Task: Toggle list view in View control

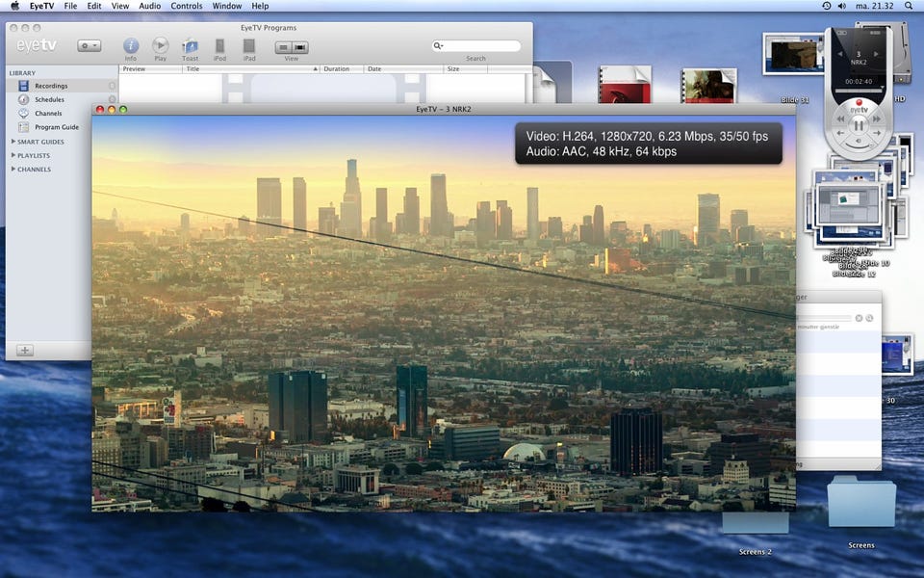Action: (x=284, y=46)
